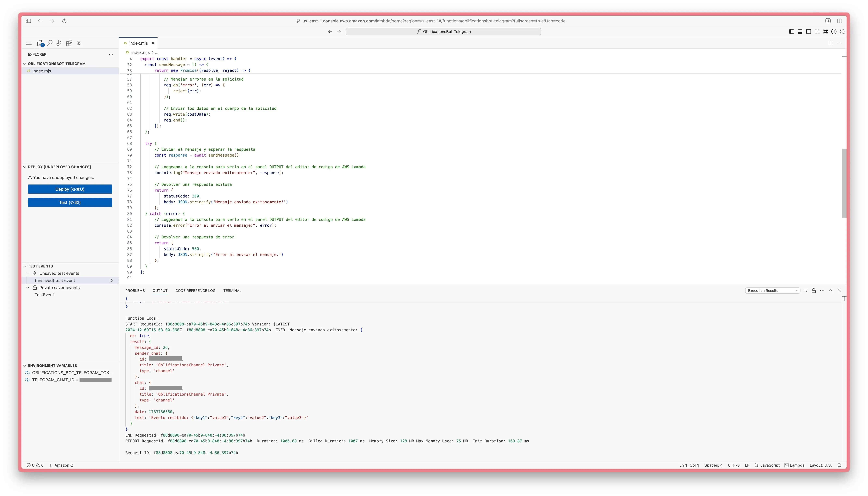Expand breadcrumb ellipsis after index.mjs
868x496 pixels.
(157, 52)
